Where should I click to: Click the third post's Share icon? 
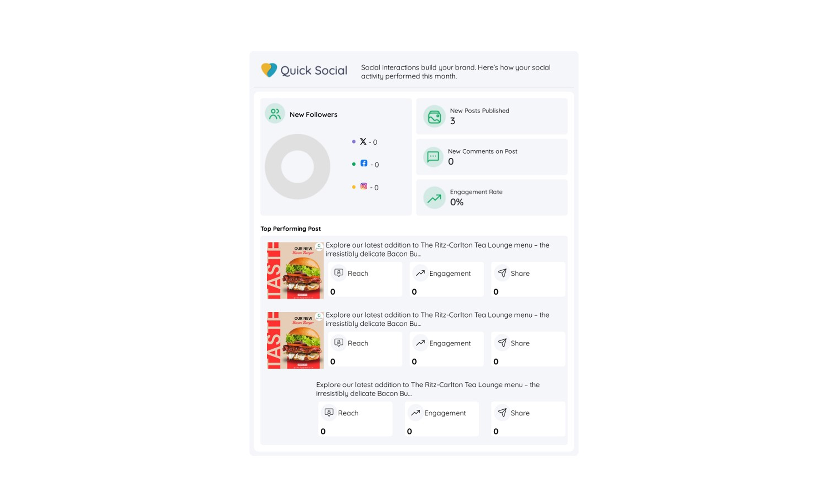click(x=502, y=413)
